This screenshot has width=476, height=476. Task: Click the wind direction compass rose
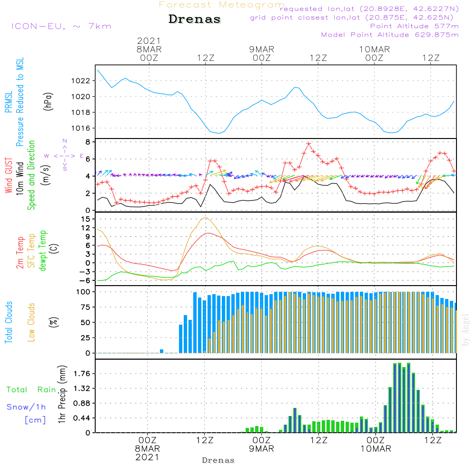click(64, 156)
